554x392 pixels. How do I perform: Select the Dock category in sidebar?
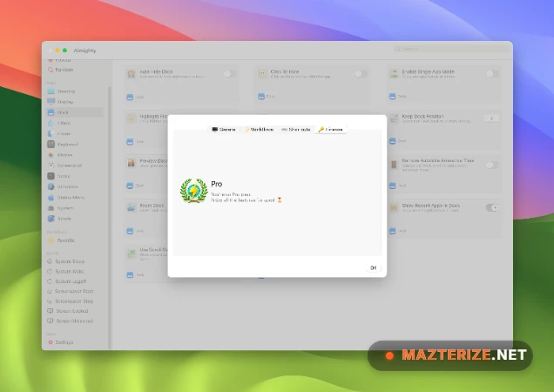click(75, 112)
